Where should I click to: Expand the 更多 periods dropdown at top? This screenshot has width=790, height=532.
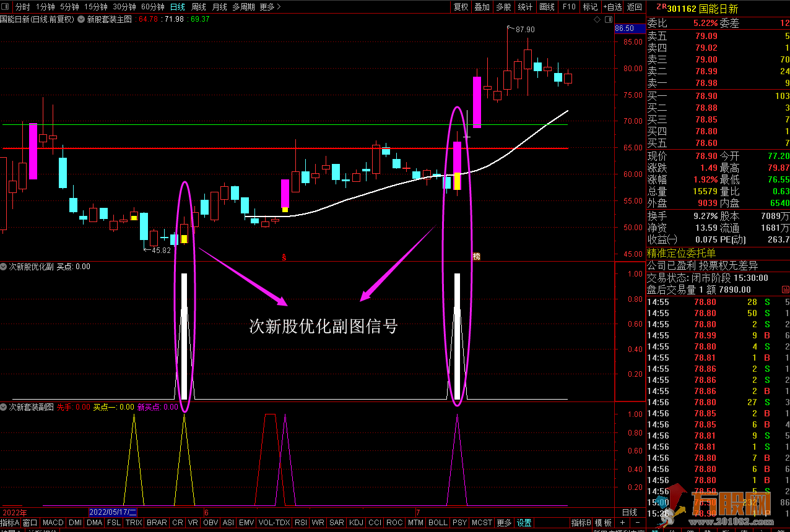click(x=270, y=7)
